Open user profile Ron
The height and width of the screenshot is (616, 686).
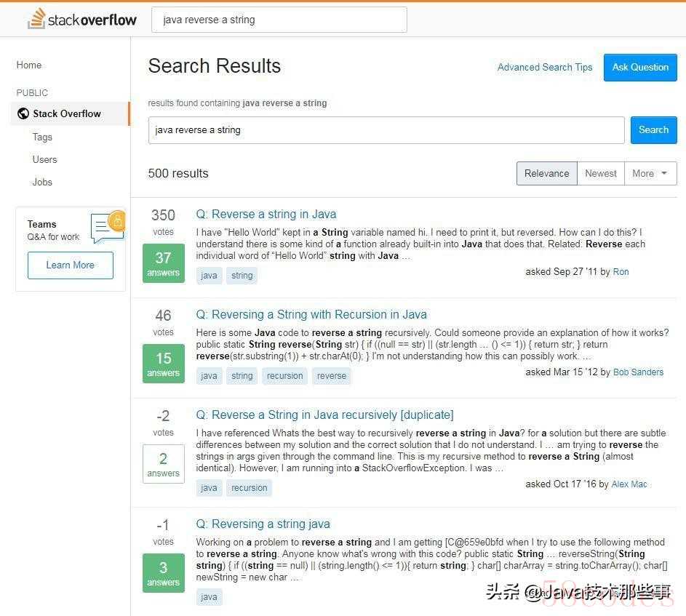click(621, 272)
